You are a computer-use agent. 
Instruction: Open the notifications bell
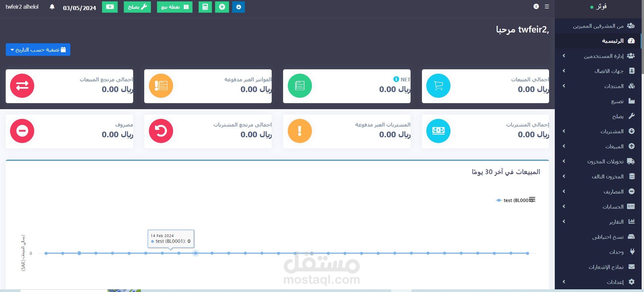pos(52,7)
